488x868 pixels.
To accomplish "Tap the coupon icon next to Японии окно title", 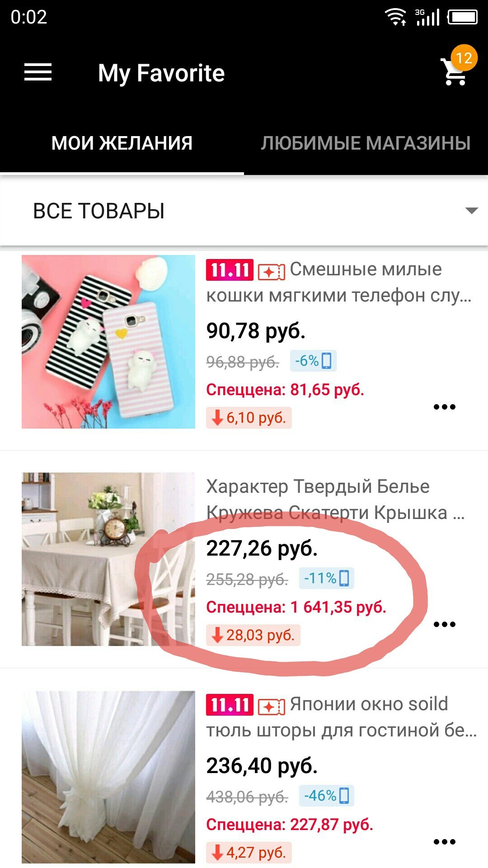I will (272, 707).
